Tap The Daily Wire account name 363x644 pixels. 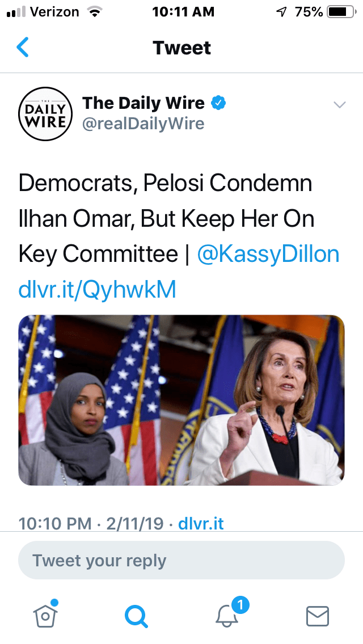coord(143,103)
